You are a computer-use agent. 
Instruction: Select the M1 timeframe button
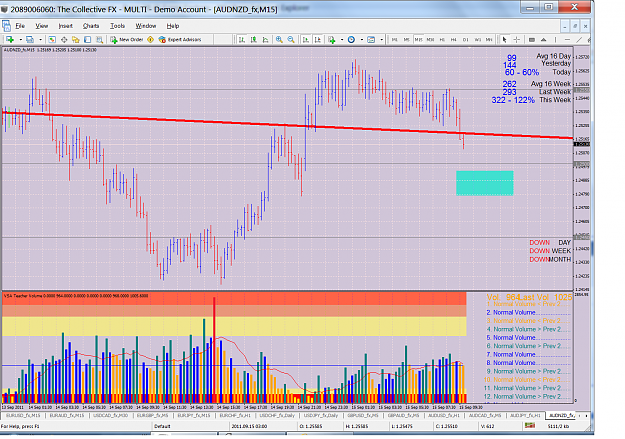pyautogui.click(x=395, y=39)
